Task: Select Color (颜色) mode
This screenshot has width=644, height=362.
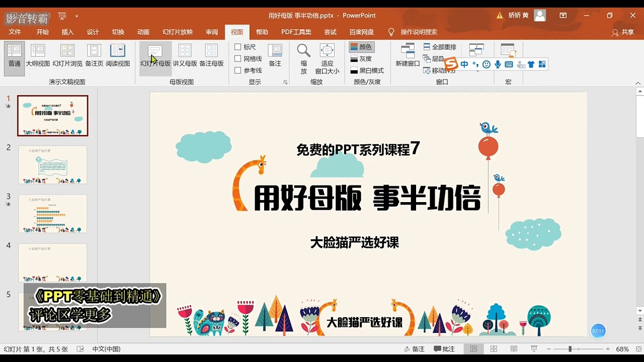Action: tap(361, 47)
